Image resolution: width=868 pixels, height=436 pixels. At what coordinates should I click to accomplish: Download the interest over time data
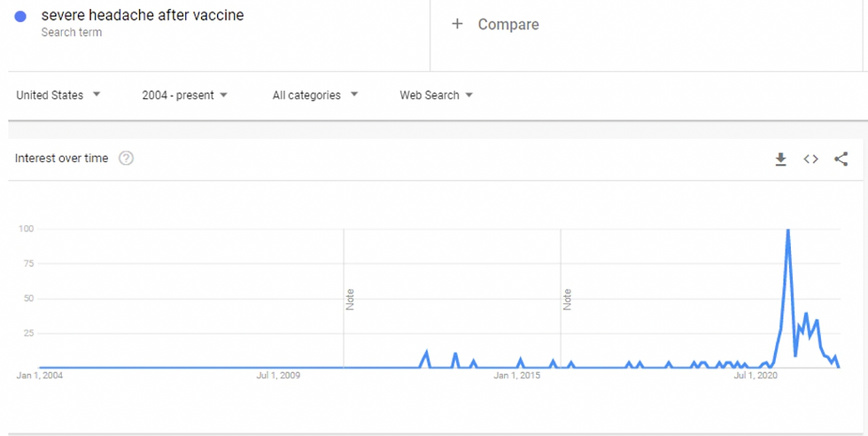click(x=780, y=160)
